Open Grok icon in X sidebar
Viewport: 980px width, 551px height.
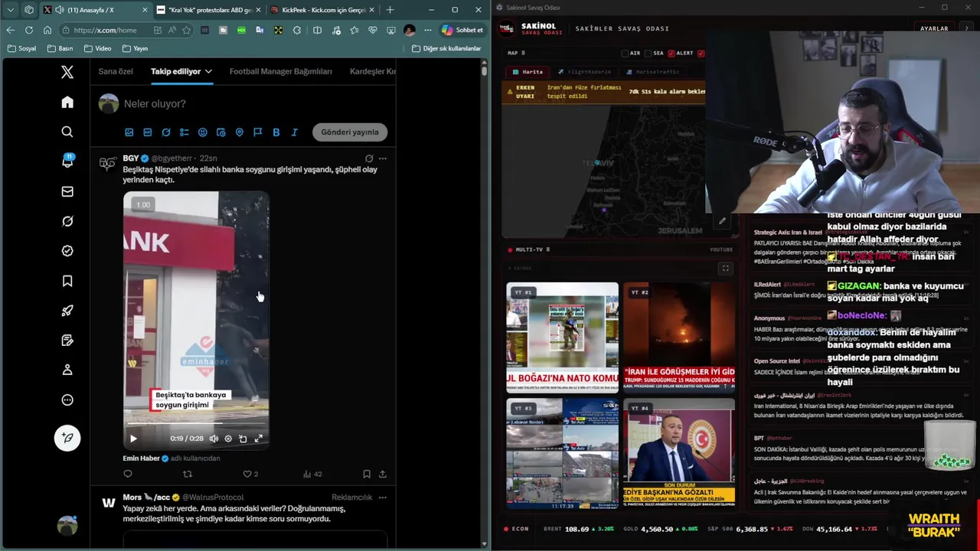pyautogui.click(x=67, y=221)
